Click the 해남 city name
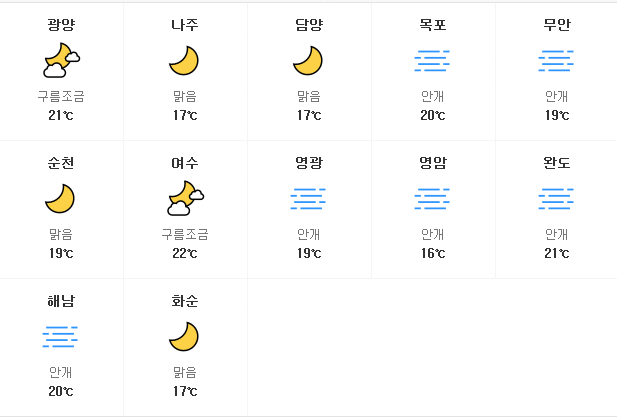This screenshot has width=617, height=417. tap(61, 301)
